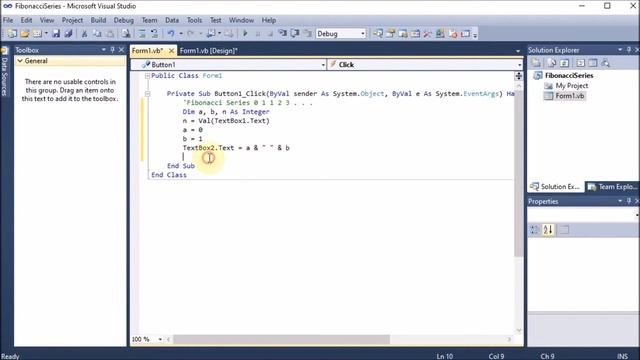Click the Save floppy disk icon
This screenshot has width=640, height=360.
[56, 34]
